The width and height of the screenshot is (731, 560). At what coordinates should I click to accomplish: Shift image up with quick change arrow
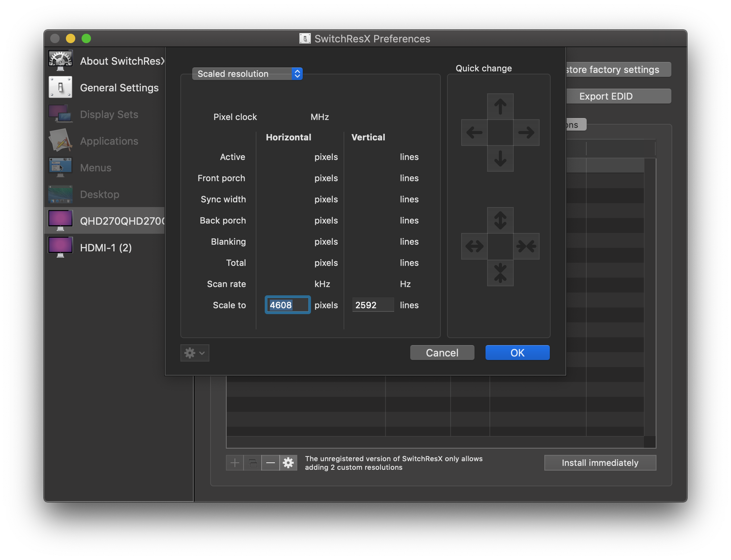[x=500, y=107]
